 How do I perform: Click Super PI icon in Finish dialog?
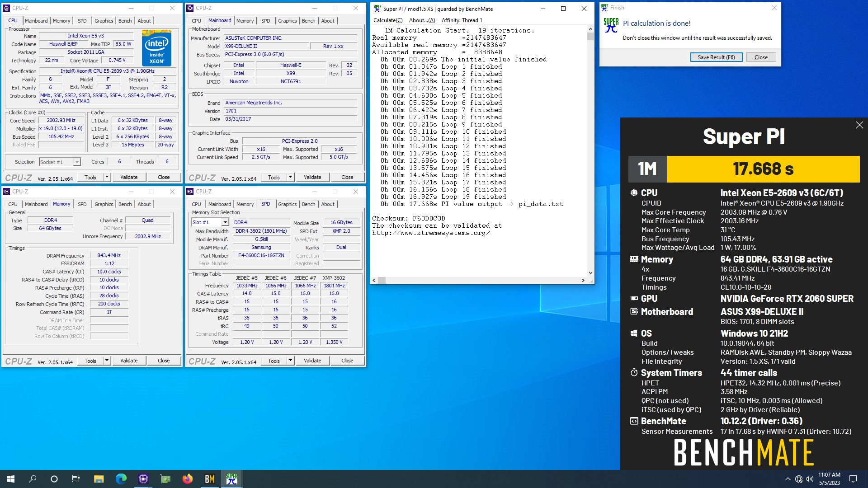coord(611,25)
